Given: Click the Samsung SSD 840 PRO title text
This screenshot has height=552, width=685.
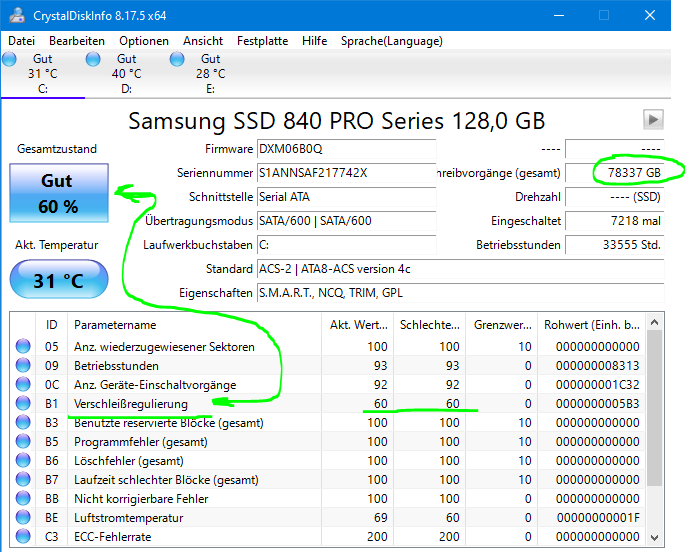Looking at the screenshot, I should 336,121.
